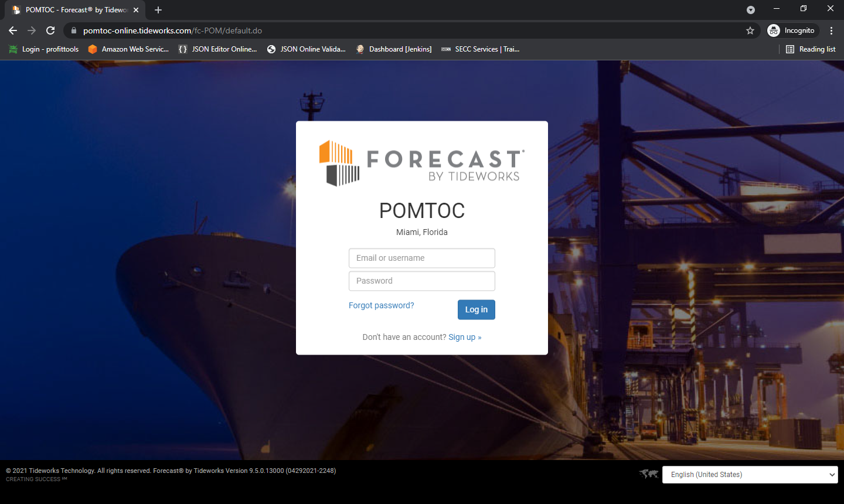Click the address bar URL
Screen dimensions: 844x504
point(172,30)
